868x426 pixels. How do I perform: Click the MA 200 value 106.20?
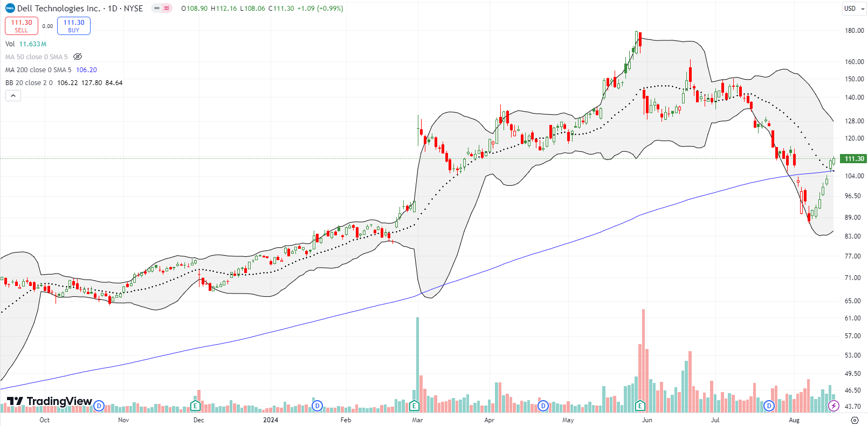pyautogui.click(x=86, y=69)
